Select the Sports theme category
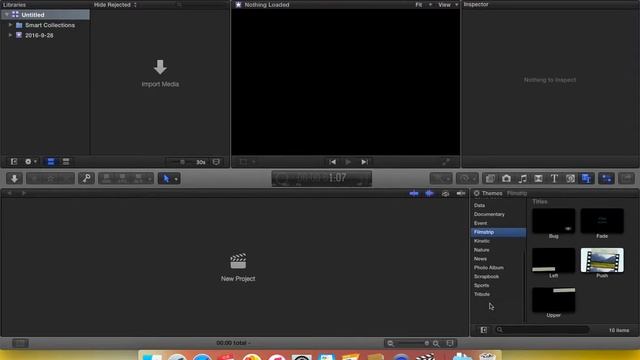This screenshot has width=640, height=360. 482,285
